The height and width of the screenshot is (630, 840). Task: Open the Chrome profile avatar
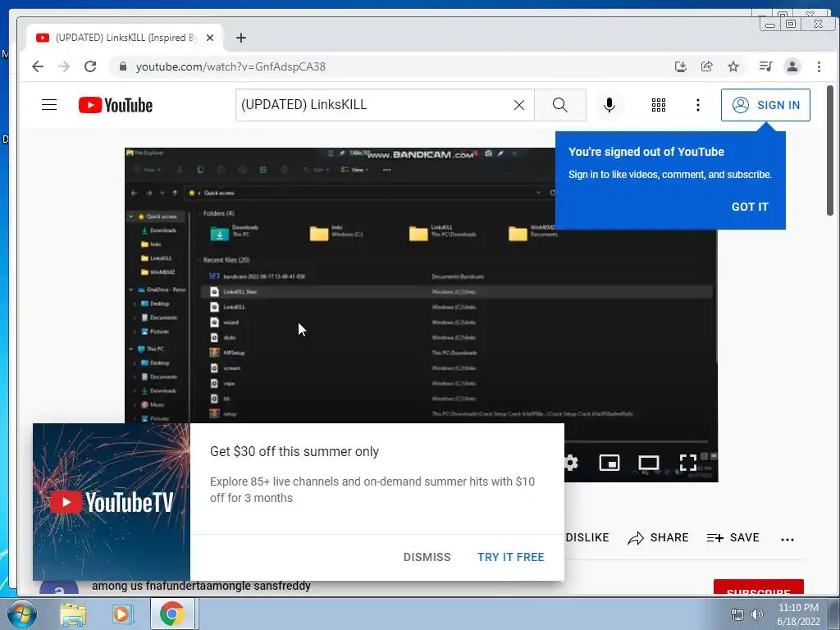click(x=792, y=66)
